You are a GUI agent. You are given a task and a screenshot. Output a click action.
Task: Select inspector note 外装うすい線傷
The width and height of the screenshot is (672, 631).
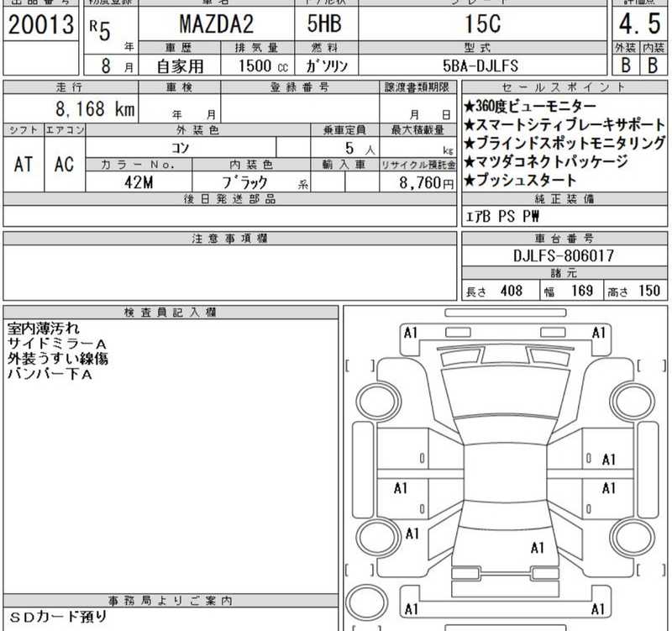click(x=57, y=359)
